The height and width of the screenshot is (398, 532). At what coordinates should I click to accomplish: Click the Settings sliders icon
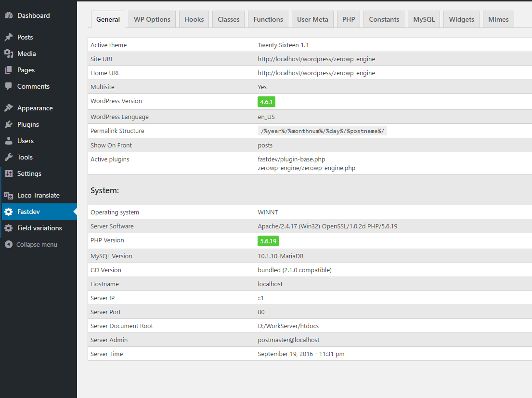[x=9, y=173]
